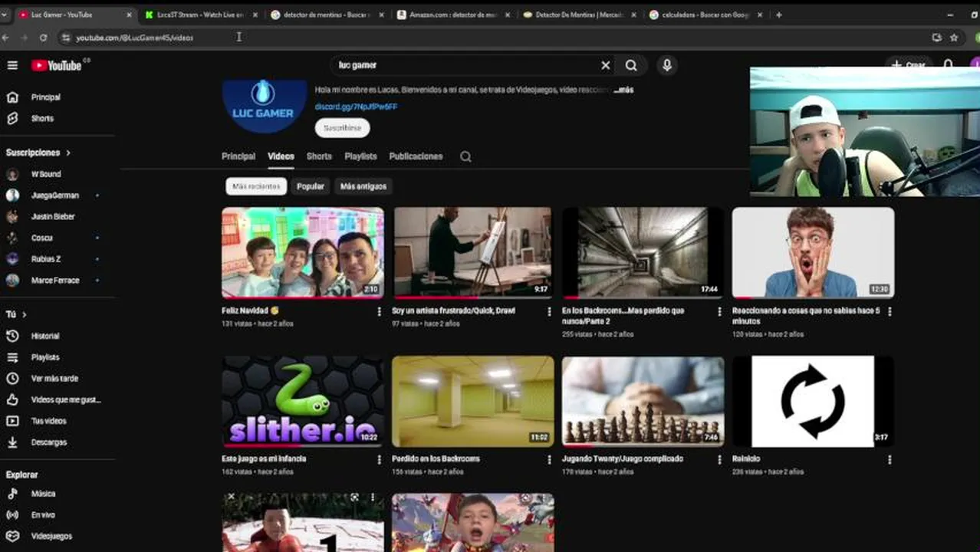This screenshot has width=980, height=552.
Task: Open options menu for Perdido en los Backrooms
Action: pyautogui.click(x=549, y=460)
